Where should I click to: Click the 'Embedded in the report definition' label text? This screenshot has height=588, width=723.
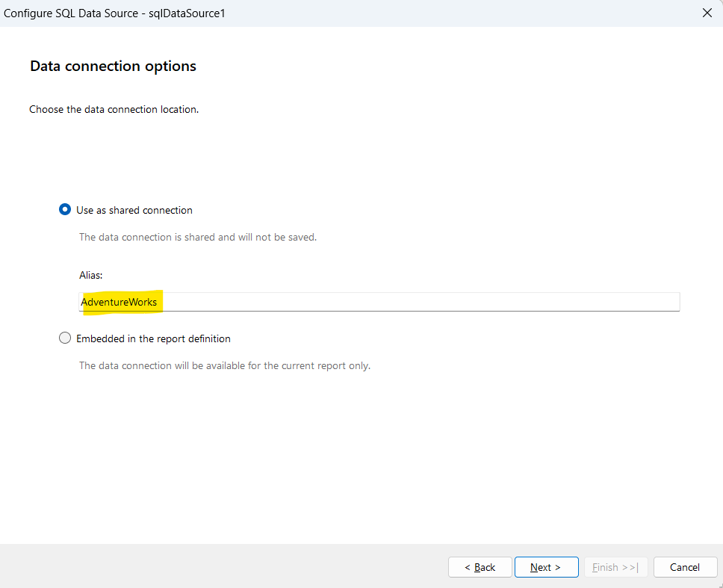[153, 338]
